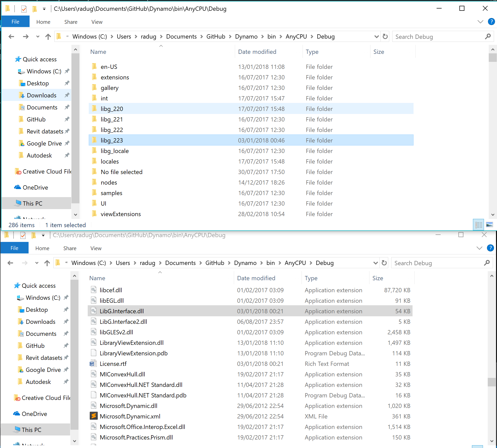The image size is (497, 448).
Task: Select License.rtf Word document icon
Action: point(93,364)
